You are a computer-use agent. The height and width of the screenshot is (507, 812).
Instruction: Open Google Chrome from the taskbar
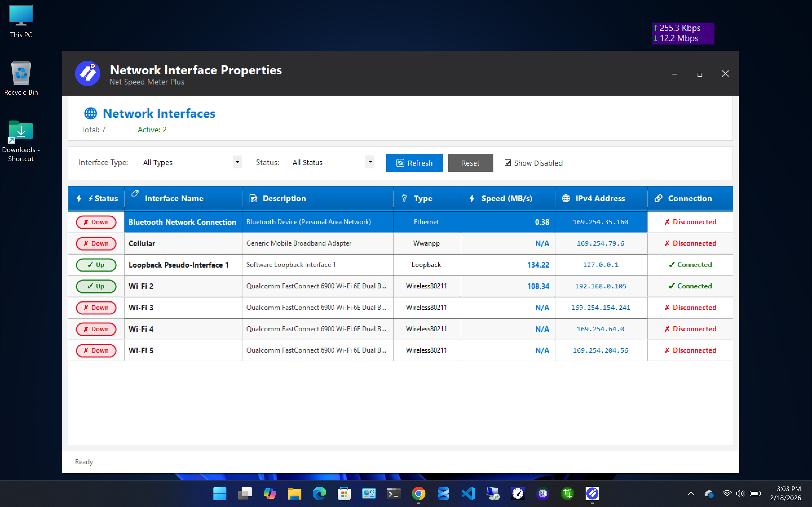coord(418,493)
